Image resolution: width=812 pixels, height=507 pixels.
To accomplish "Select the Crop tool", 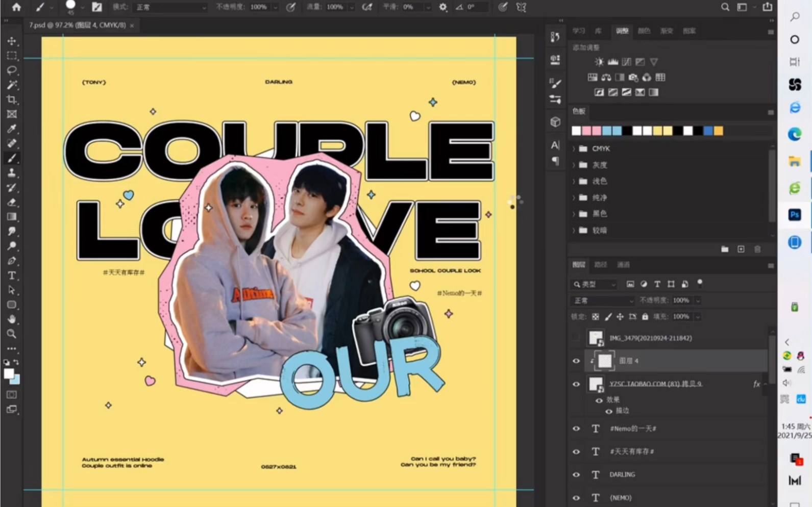I will pos(11,99).
